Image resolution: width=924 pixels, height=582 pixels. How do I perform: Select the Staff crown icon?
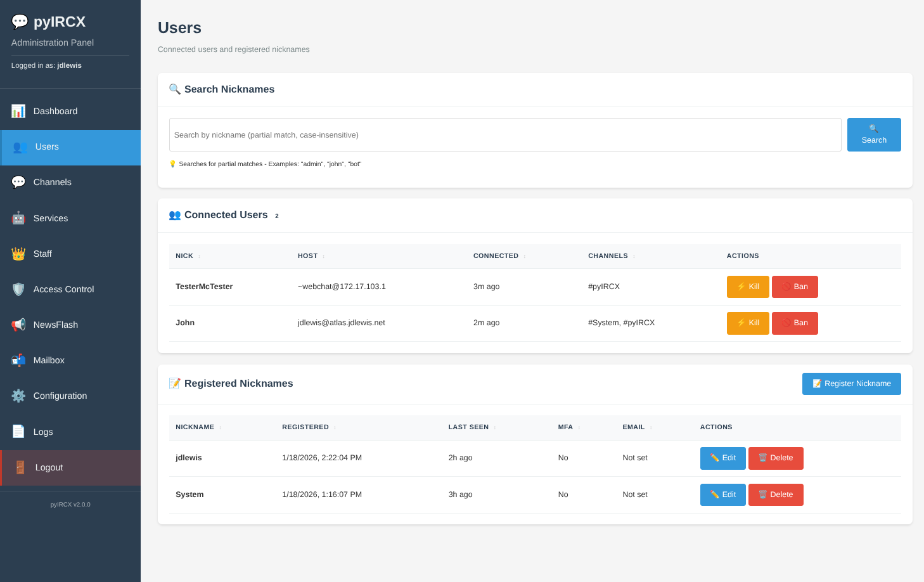18,253
